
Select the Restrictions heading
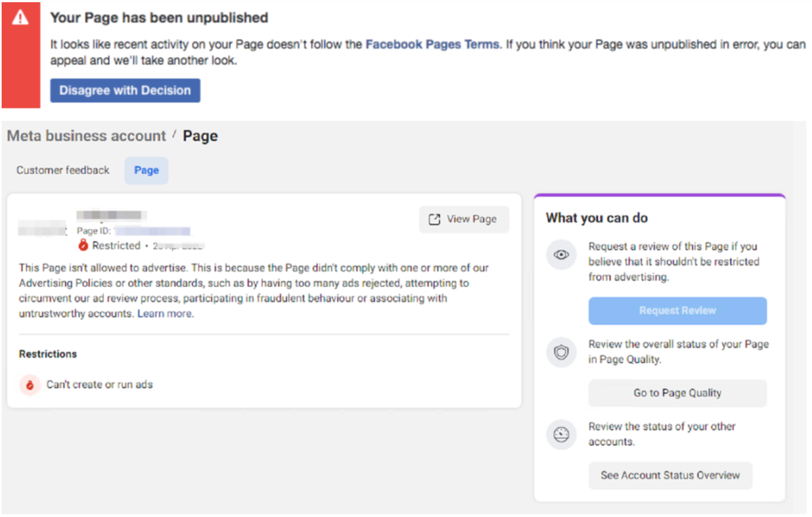[x=48, y=354]
